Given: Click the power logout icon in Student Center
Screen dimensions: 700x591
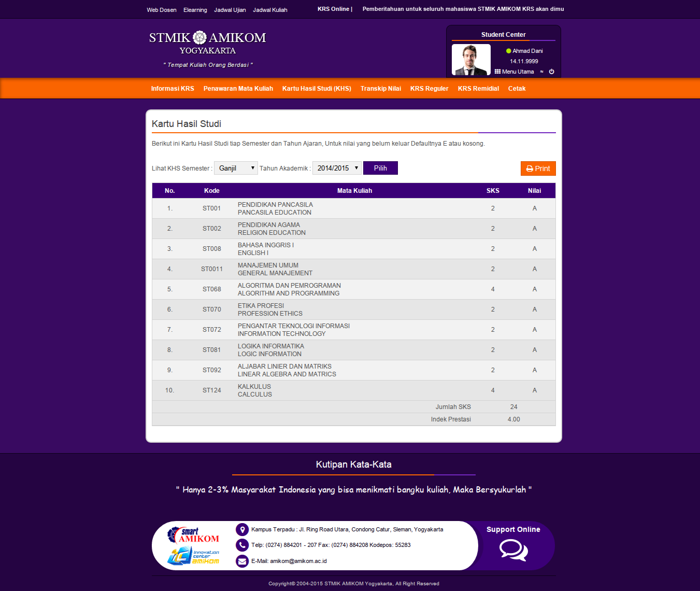Looking at the screenshot, I should pos(551,72).
